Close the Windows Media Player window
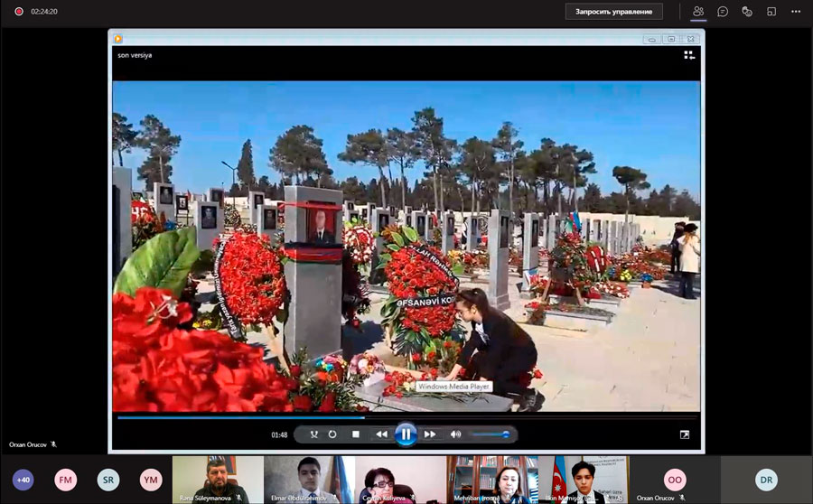Image resolution: width=813 pixels, height=504 pixels. [x=691, y=39]
